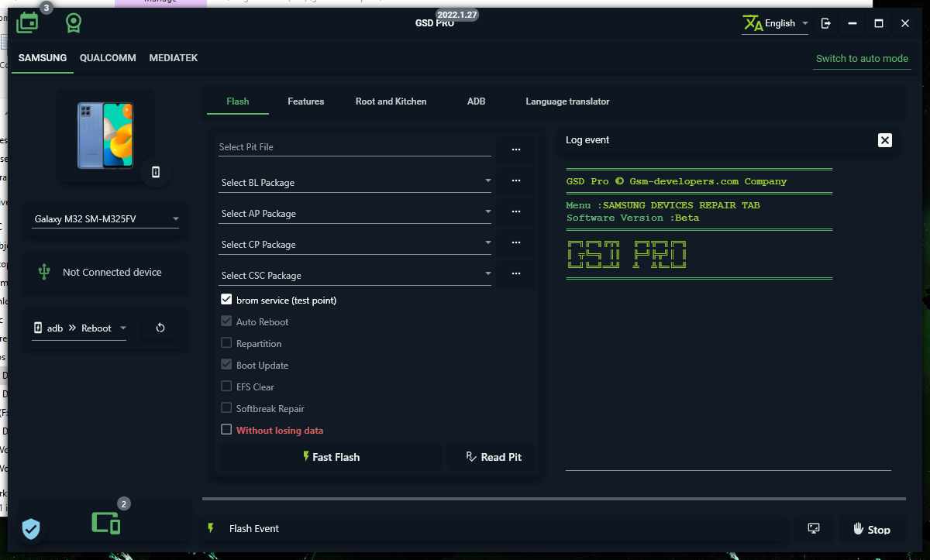The image size is (930, 560).
Task: Click the USB connection icon
Action: tap(44, 272)
